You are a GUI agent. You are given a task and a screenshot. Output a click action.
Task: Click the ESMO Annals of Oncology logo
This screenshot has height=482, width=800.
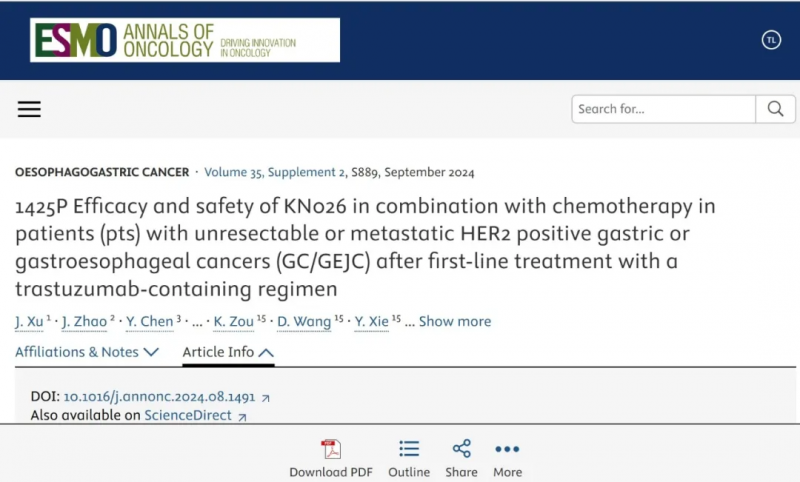click(x=185, y=40)
